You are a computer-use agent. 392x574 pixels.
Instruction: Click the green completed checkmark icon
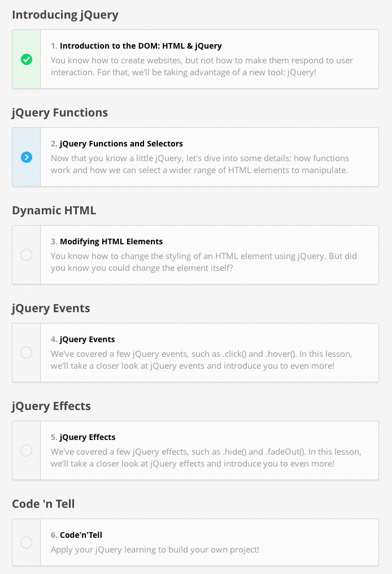coord(26,59)
